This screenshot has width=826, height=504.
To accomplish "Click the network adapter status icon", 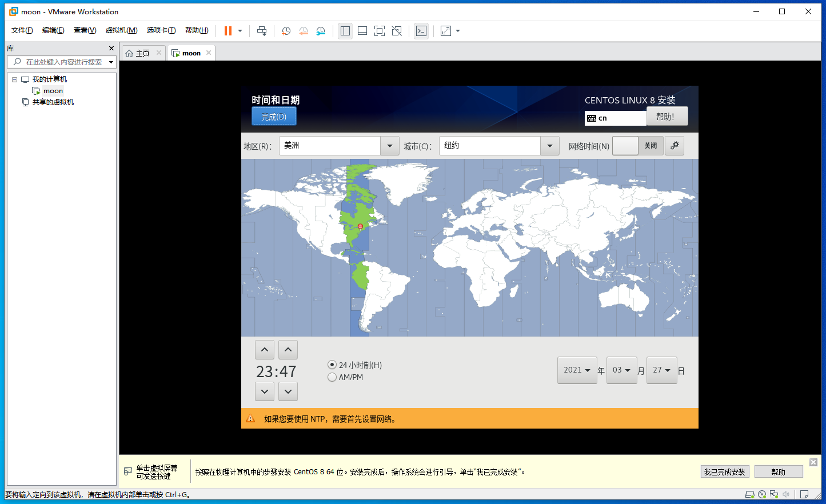I will (774, 494).
